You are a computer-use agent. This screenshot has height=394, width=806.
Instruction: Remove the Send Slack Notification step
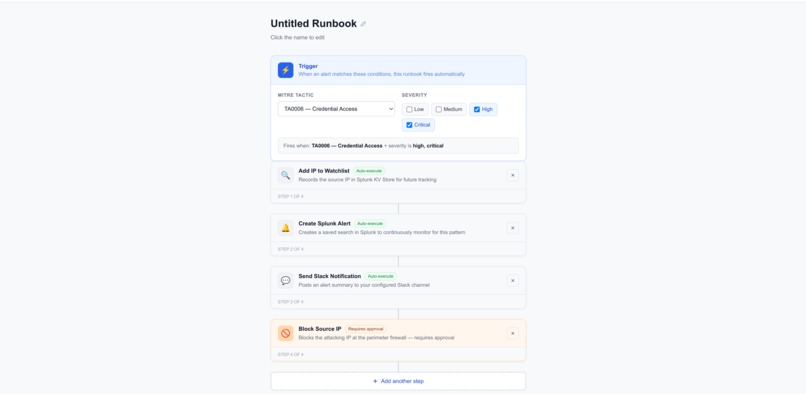[x=512, y=280]
